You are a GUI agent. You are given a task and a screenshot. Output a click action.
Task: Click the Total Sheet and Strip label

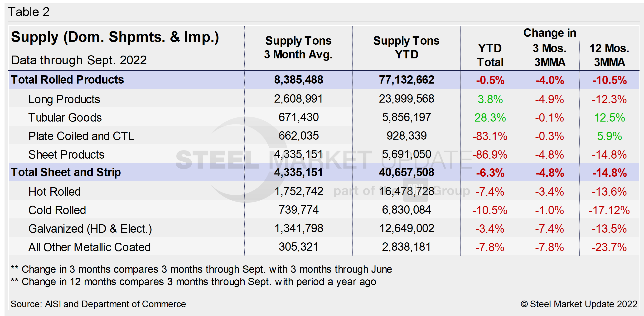coord(66,172)
